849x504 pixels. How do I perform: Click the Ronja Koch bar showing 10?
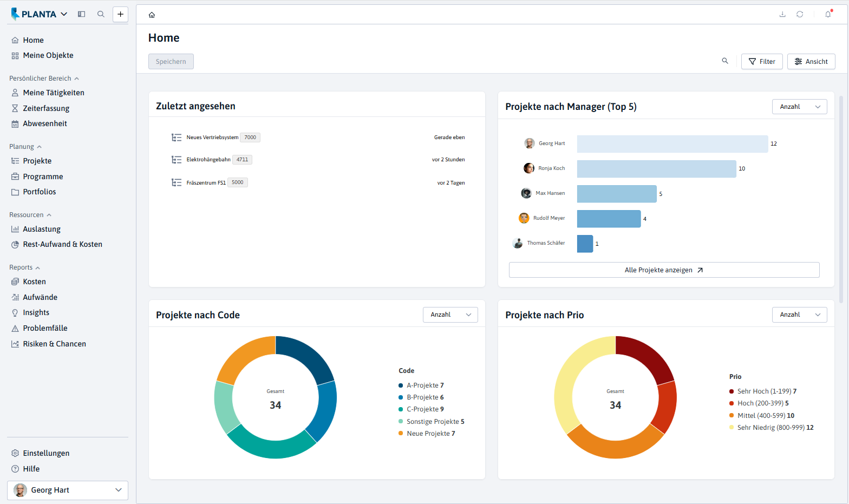tap(657, 169)
